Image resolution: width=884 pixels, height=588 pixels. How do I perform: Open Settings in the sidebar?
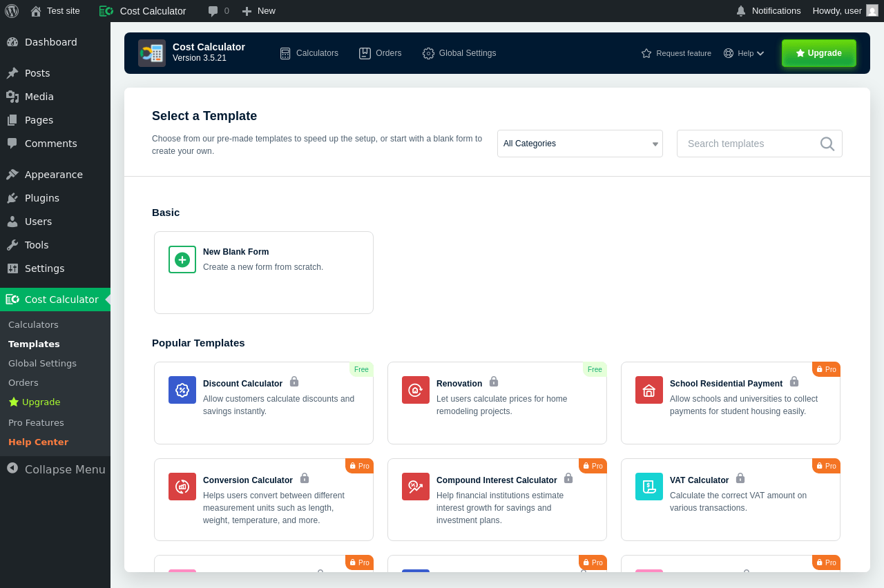55,268
